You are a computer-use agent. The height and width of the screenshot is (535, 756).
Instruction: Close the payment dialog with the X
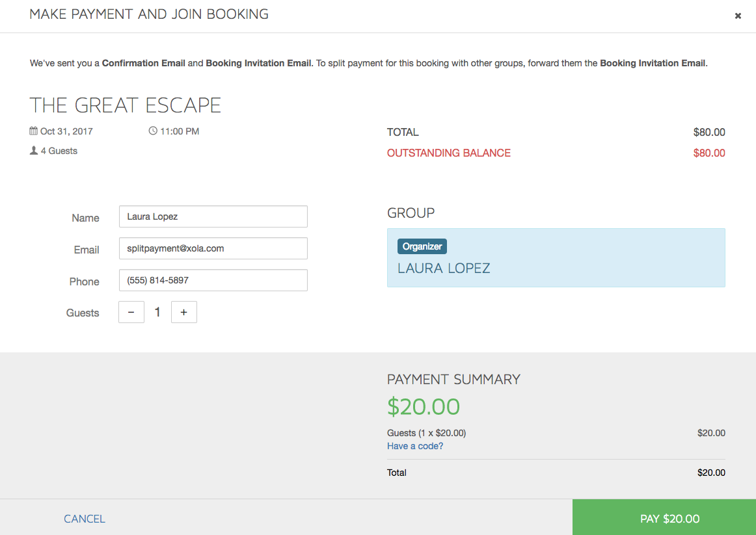point(738,16)
